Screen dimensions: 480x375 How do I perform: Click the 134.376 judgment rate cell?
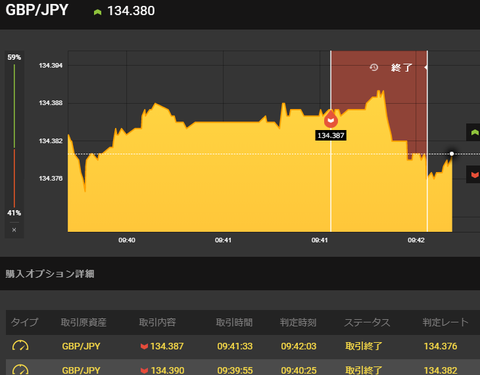coord(440,346)
